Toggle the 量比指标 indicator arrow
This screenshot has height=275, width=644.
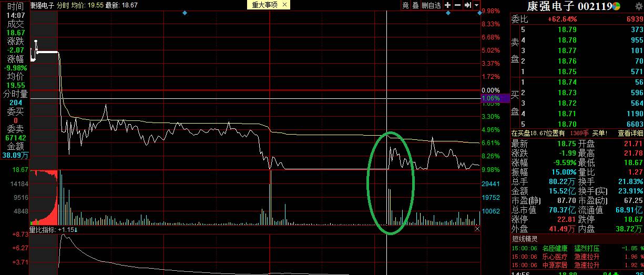tap(76, 230)
